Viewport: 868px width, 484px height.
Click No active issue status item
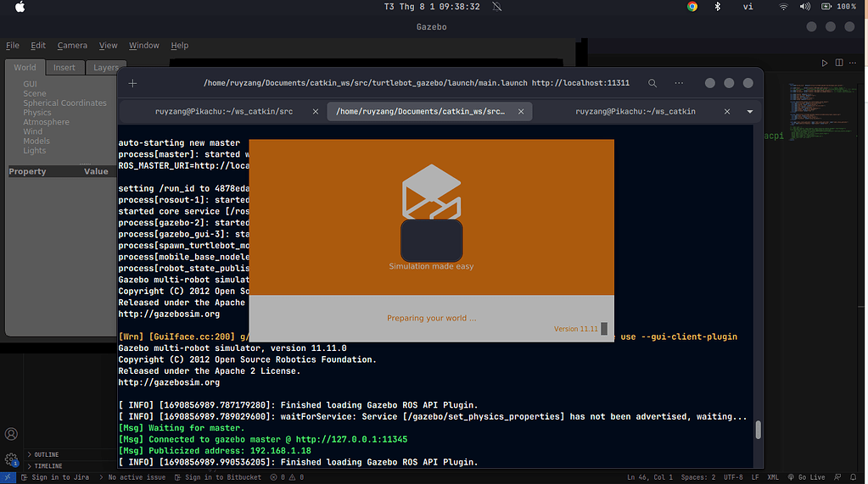coord(132,477)
